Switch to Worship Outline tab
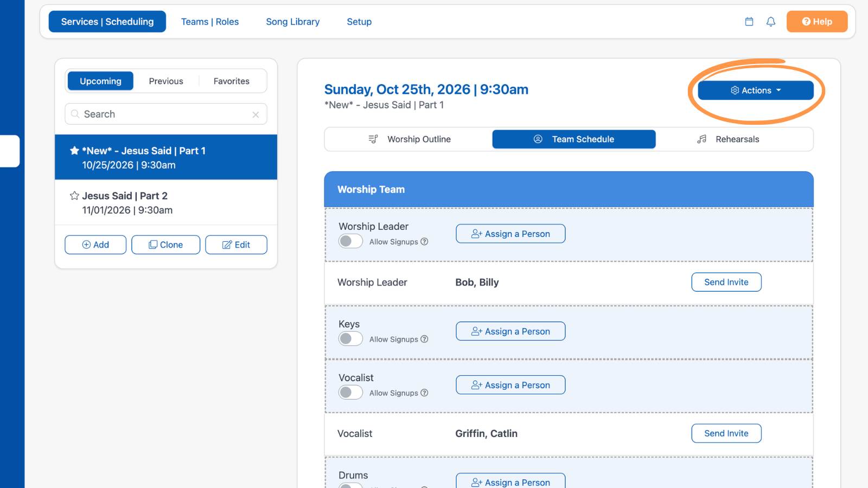 point(409,139)
